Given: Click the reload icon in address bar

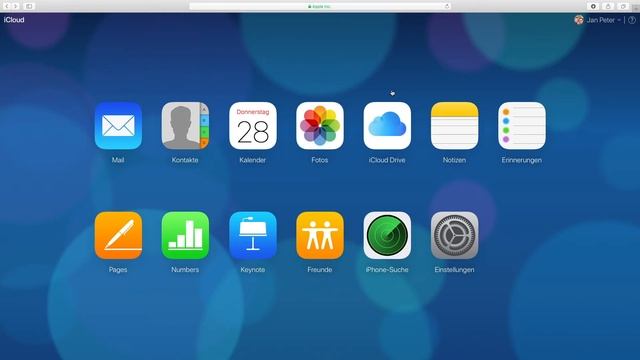Looking at the screenshot, I should pyautogui.click(x=447, y=6).
